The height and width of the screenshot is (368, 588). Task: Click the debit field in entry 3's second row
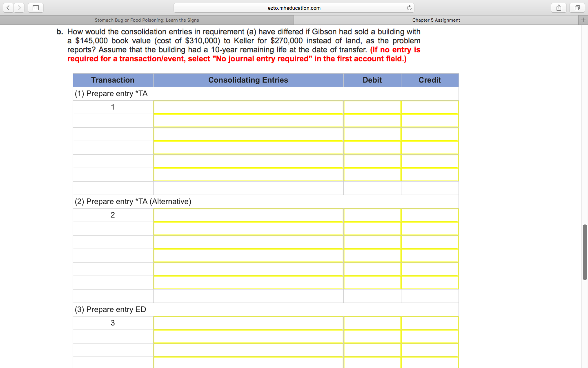pyautogui.click(x=372, y=337)
